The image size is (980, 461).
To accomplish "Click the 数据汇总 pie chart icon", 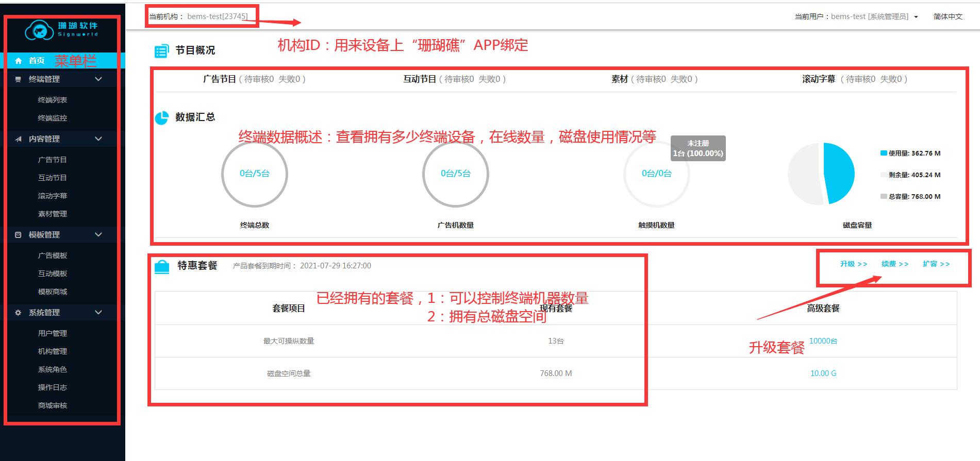I will [162, 118].
